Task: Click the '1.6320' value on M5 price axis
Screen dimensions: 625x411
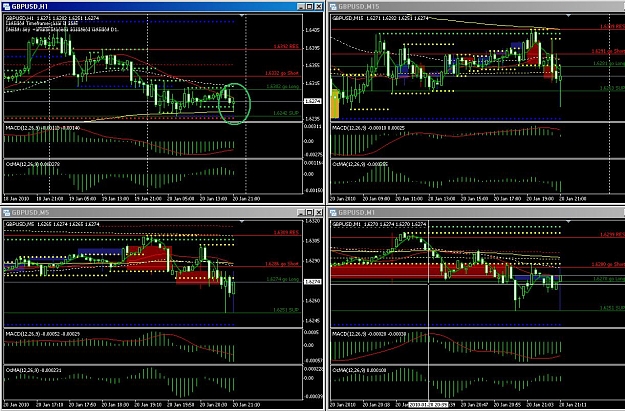Action: click(x=312, y=221)
